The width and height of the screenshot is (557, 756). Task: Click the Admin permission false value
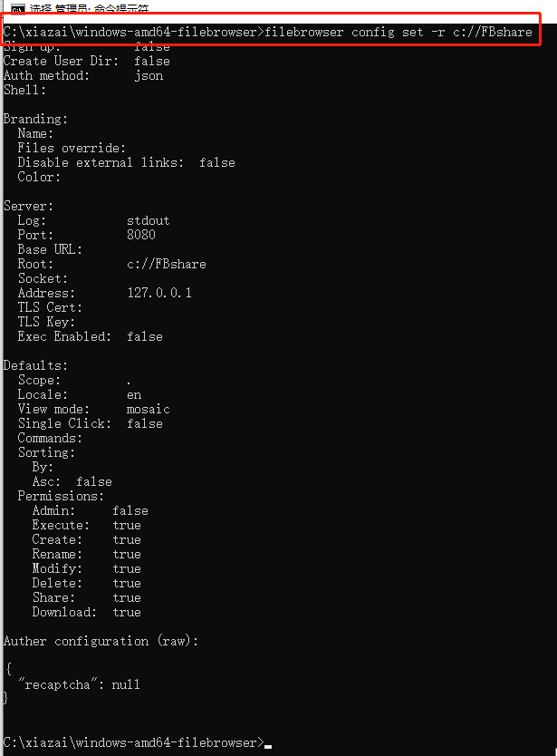click(130, 510)
